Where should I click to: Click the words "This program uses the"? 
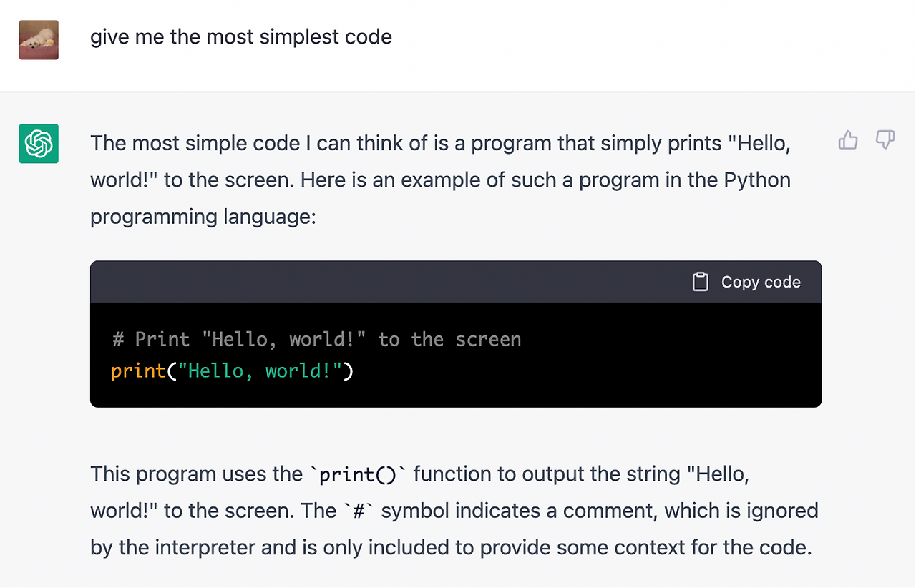(x=196, y=474)
